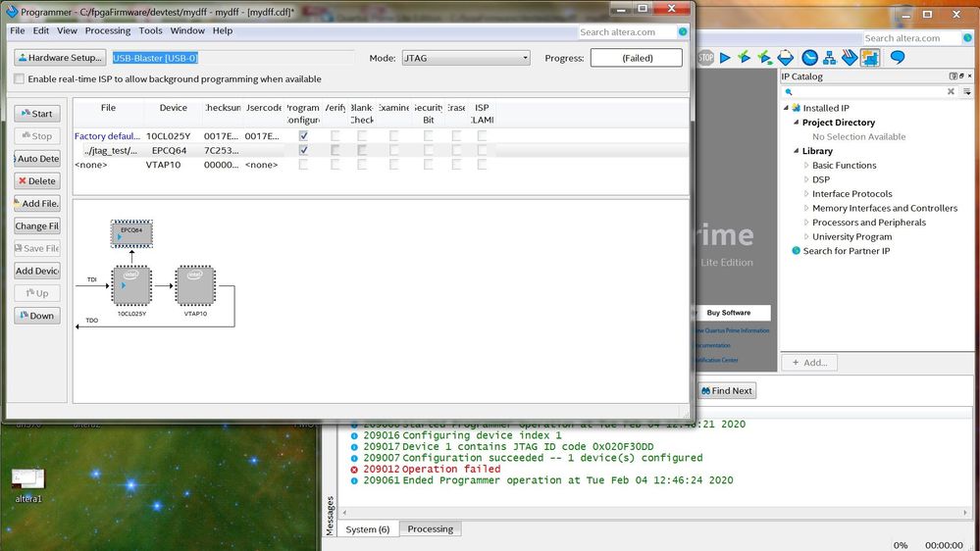The image size is (980, 551).
Task: Click the altera1 desktop icon
Action: point(27,479)
